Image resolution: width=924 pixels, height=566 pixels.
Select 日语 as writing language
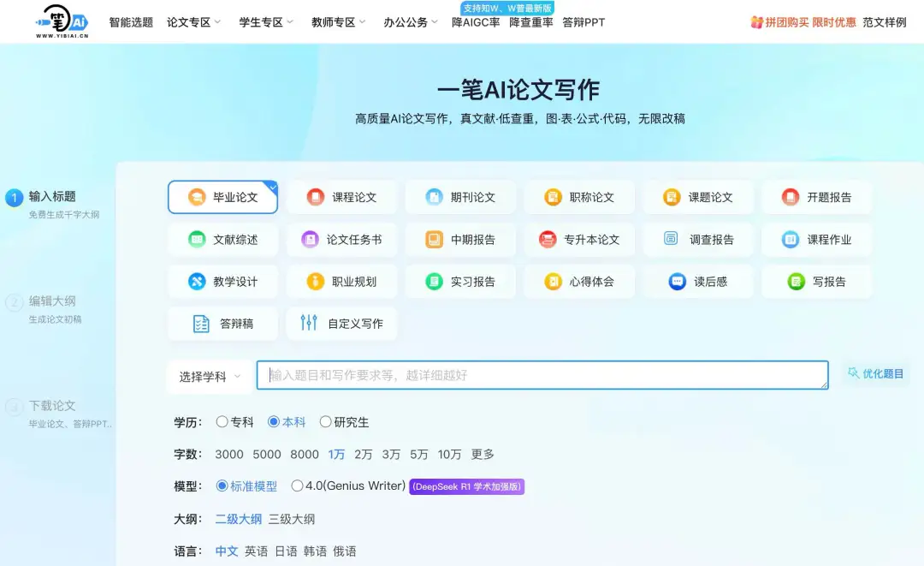click(x=286, y=551)
